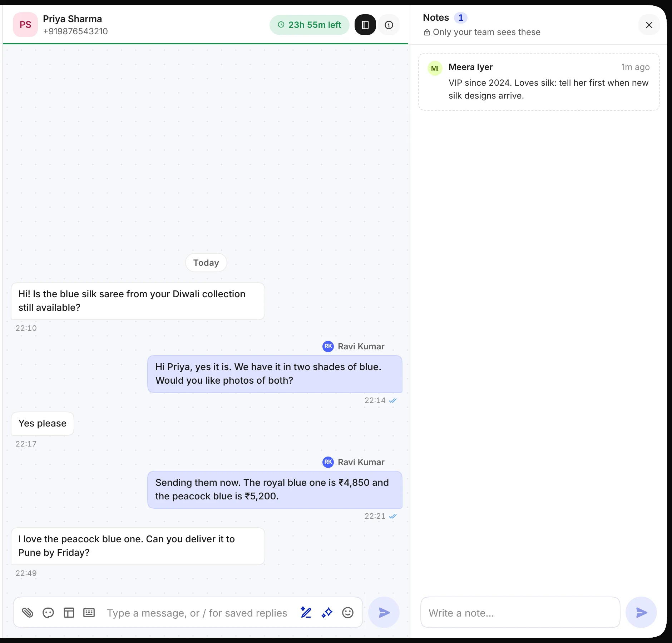The image size is (672, 643).
Task: Click the Only your team sees these label
Action: 486,32
